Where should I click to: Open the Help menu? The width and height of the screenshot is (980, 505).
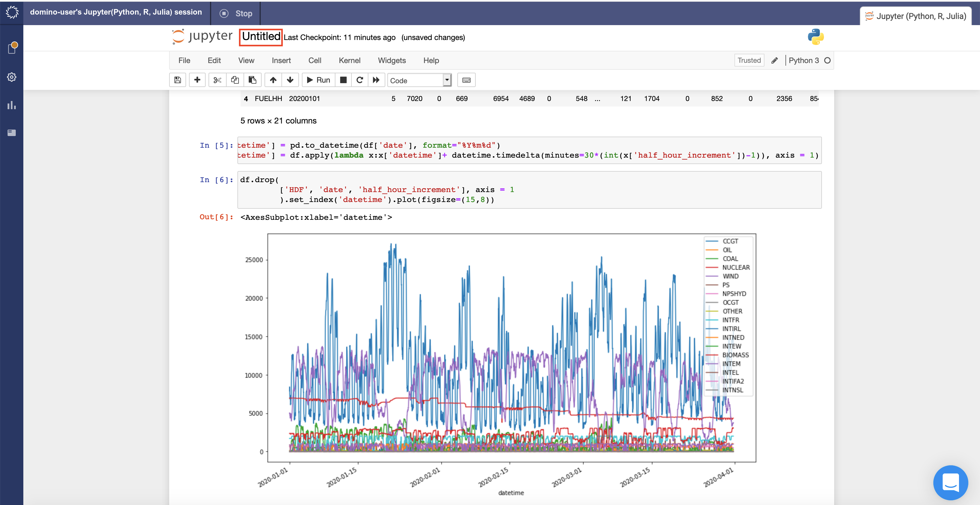pos(431,60)
